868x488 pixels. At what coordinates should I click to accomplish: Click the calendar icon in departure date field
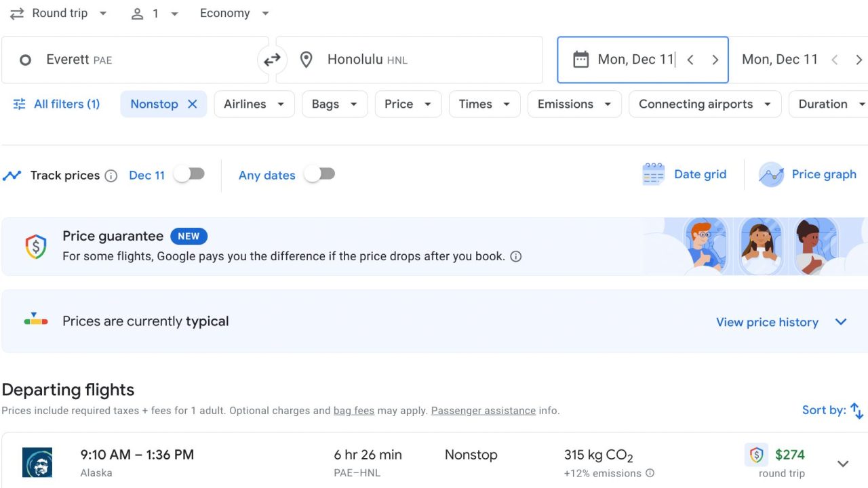click(580, 60)
